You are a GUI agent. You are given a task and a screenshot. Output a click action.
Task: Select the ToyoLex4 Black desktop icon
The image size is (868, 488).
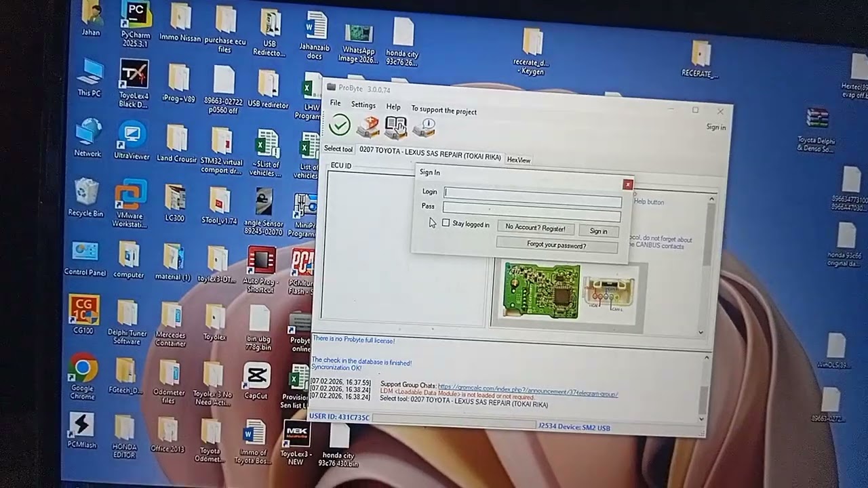[x=134, y=83]
